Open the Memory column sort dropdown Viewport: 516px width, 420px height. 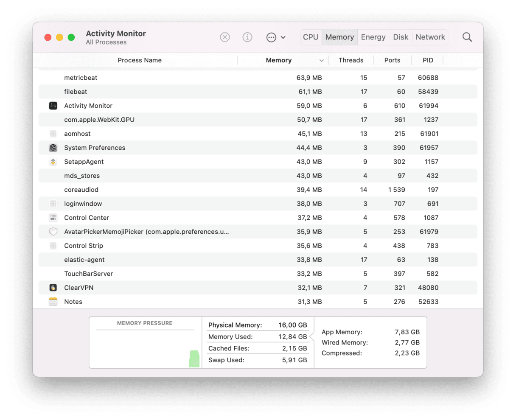322,60
